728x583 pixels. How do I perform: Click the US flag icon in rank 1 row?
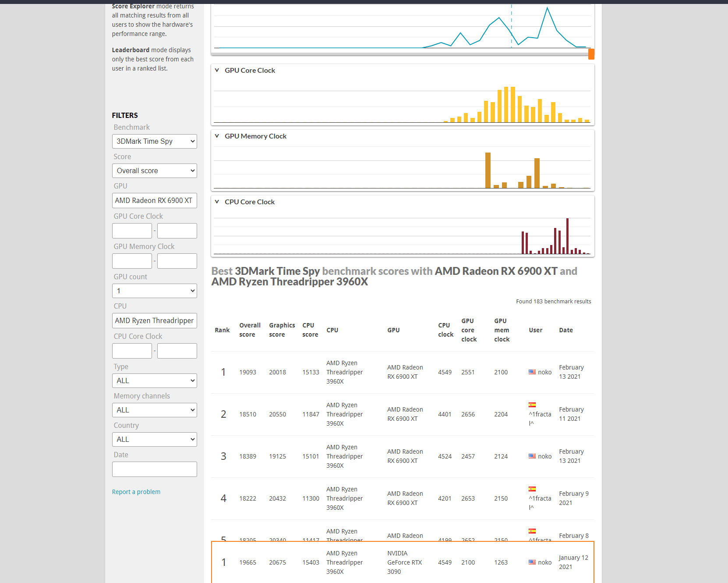(532, 372)
